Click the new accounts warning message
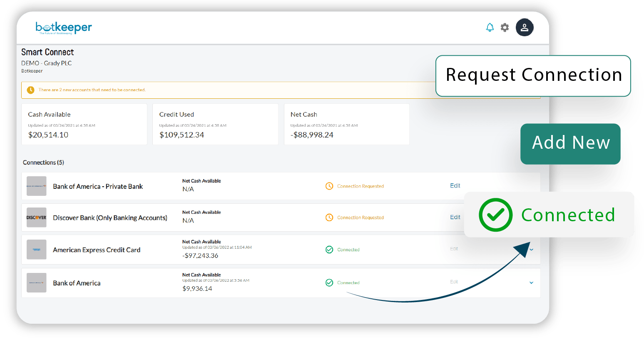The height and width of the screenshot is (345, 644). 92,90
